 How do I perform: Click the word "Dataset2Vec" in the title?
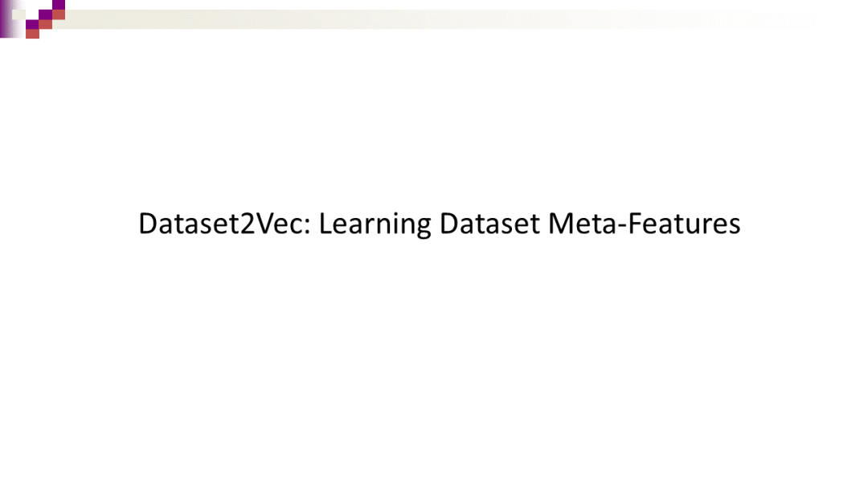click(224, 224)
